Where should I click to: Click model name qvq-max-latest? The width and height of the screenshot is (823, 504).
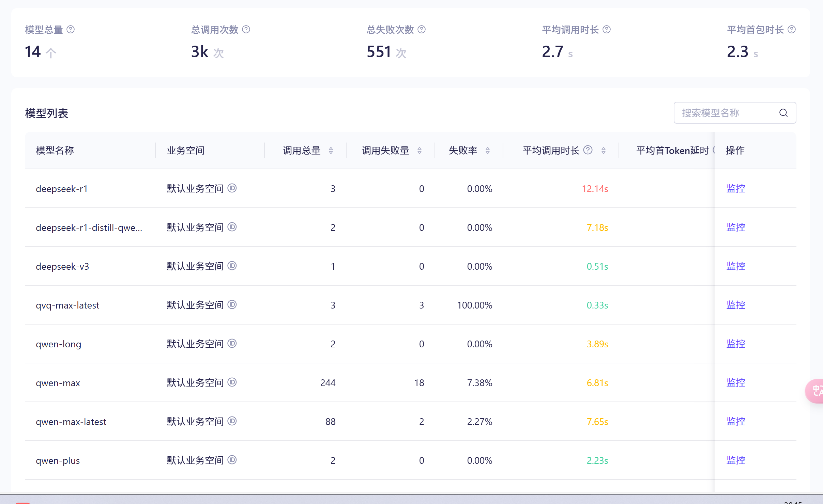[67, 305]
